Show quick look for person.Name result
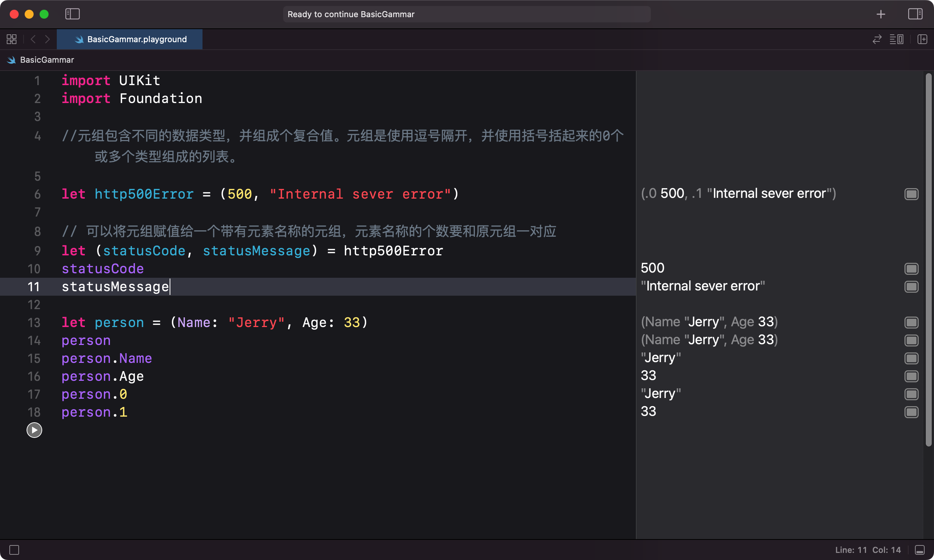Screen dimensions: 934x560 pos(911,358)
